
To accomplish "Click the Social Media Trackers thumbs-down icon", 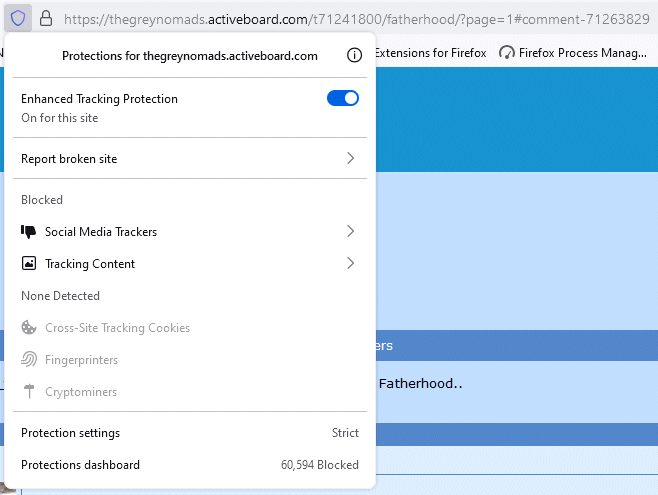I will pyautogui.click(x=28, y=232).
